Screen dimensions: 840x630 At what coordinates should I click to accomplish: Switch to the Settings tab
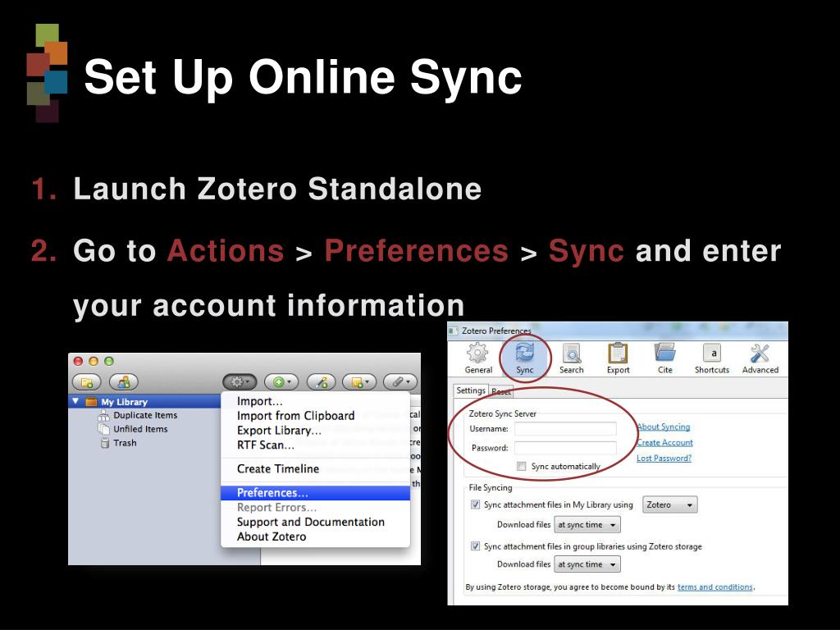coord(471,390)
